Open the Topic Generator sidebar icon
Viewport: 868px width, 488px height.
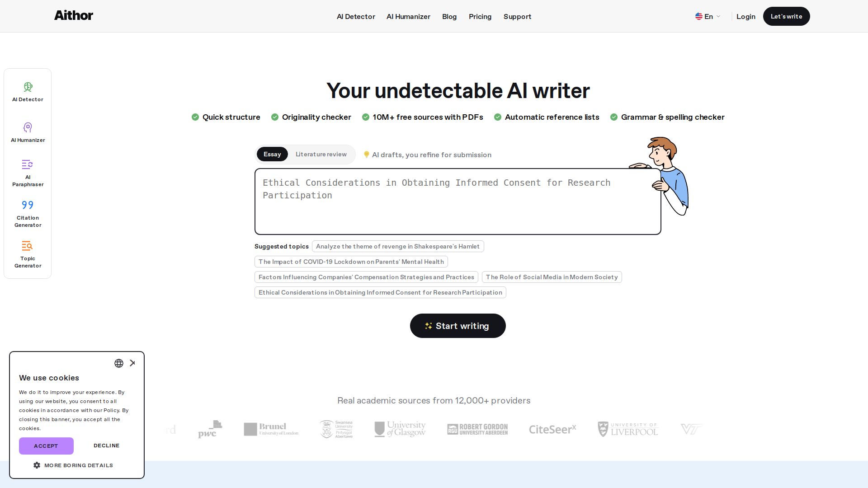tap(28, 246)
